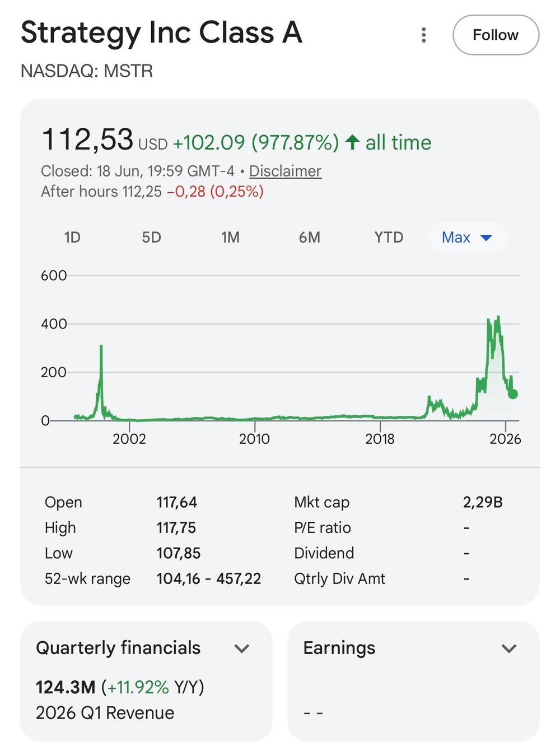This screenshot has width=560, height=747.
Task: Open the three-dot more options menu
Action: (424, 35)
